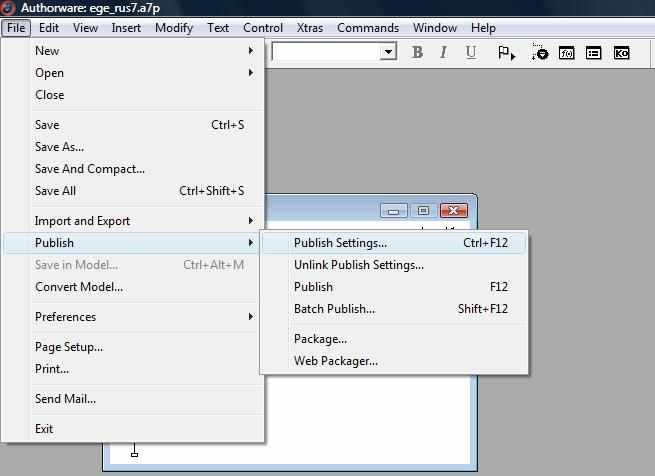The image size is (655, 476).
Task: Open the Text menu
Action: point(218,28)
